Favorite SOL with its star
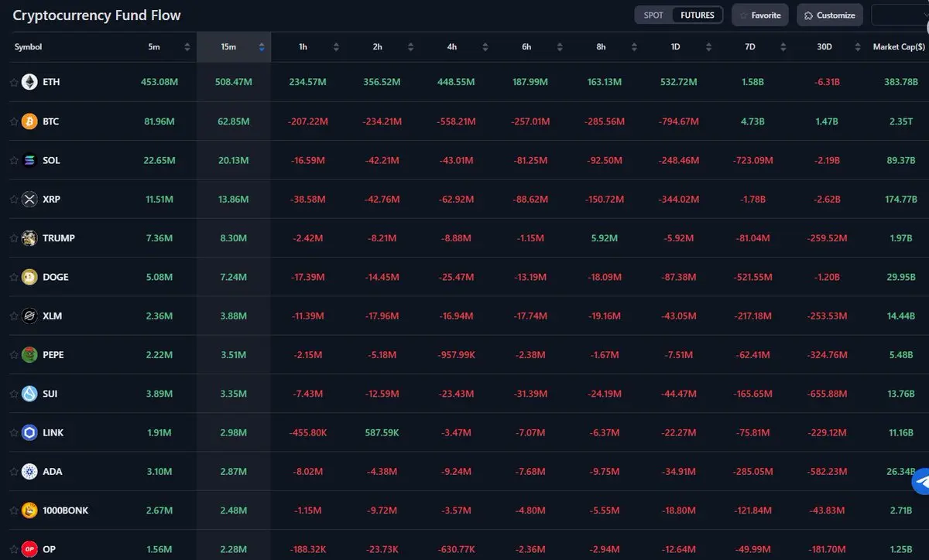The width and height of the screenshot is (929, 560). pos(13,160)
